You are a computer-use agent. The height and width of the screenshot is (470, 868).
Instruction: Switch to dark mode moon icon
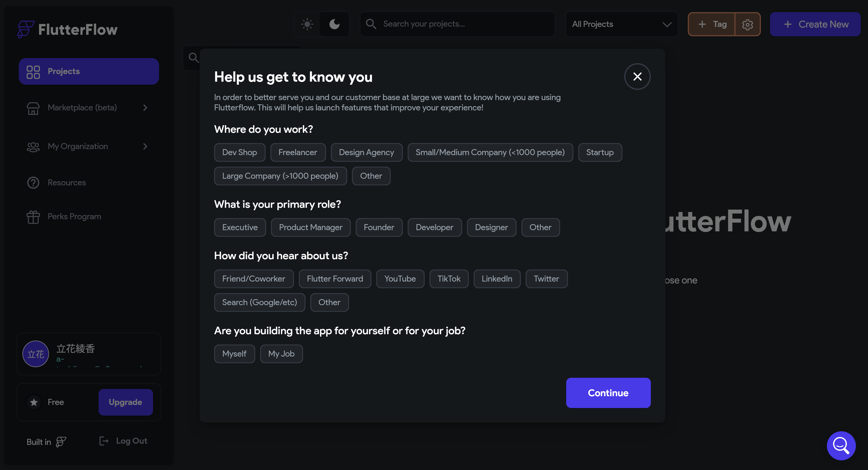(334, 24)
